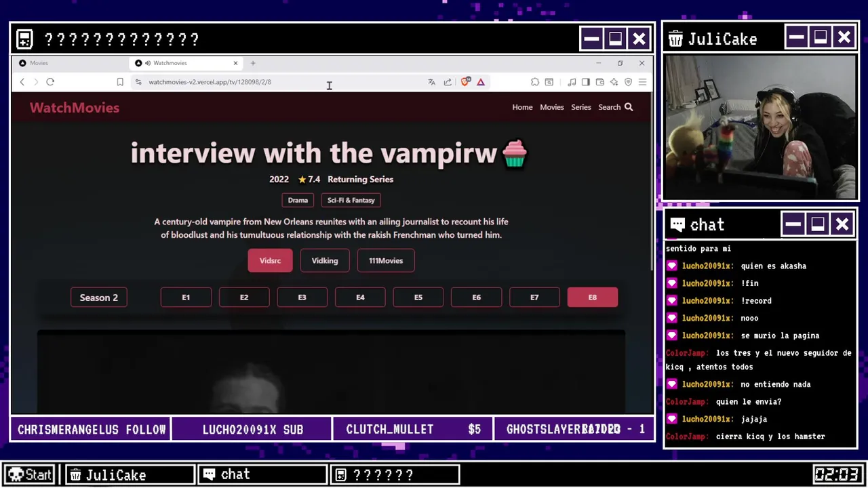Open site settings icon in address bar
Screen dimensions: 868x488
coord(138,82)
